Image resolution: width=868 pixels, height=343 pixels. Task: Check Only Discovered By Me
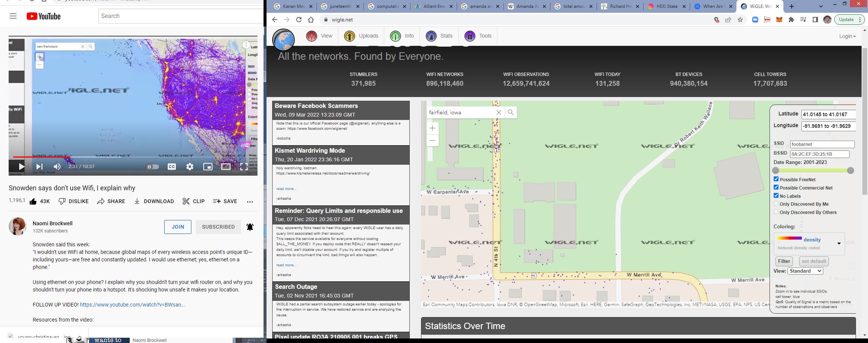click(x=776, y=203)
